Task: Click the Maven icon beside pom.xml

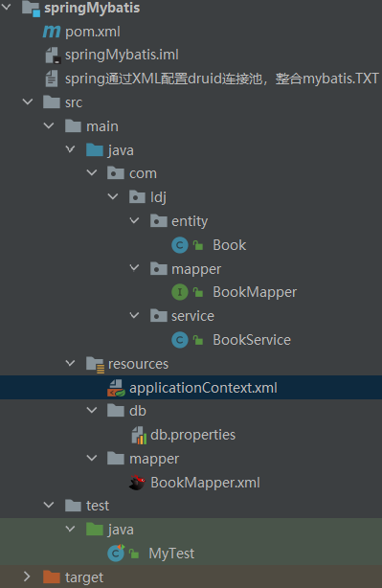Action: (x=52, y=32)
